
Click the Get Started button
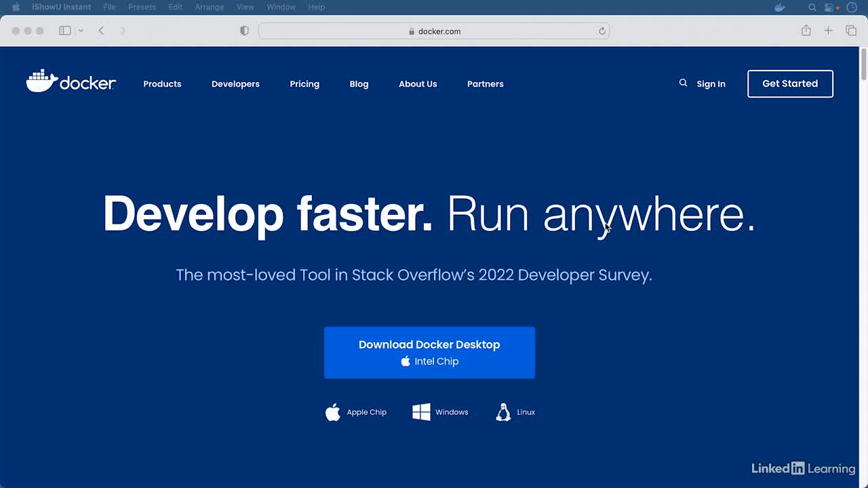[x=790, y=83]
